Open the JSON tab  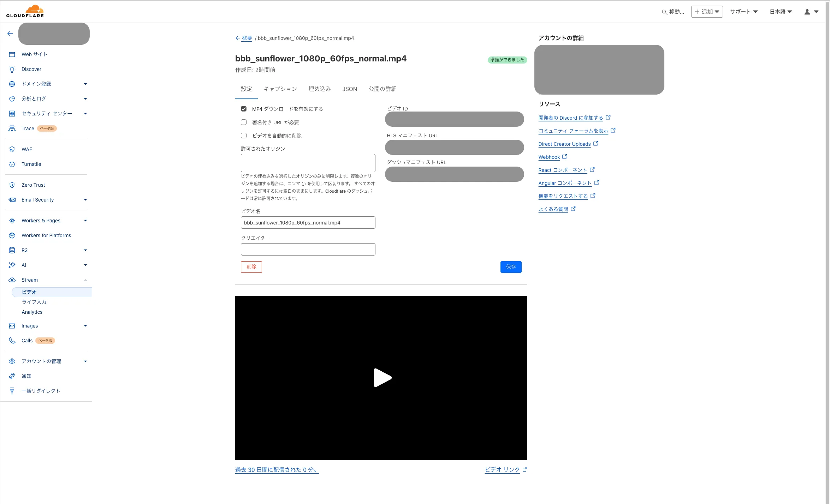point(349,89)
